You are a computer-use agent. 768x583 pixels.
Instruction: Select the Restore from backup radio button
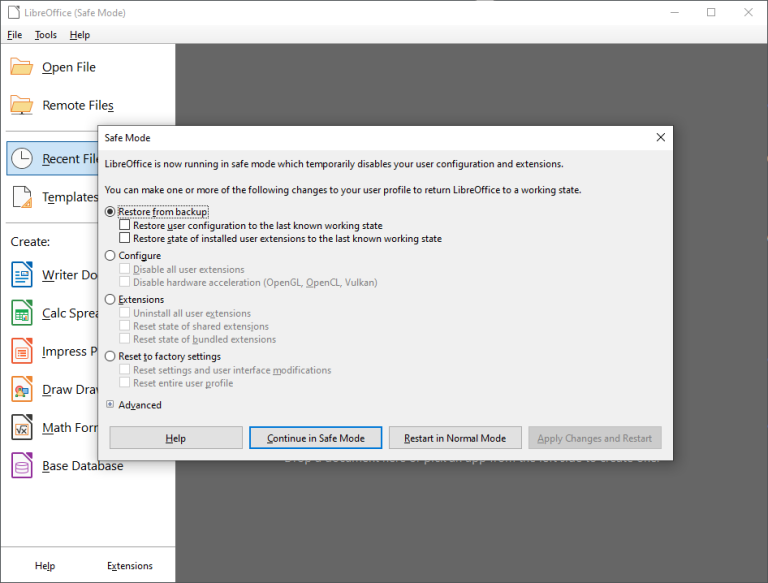(110, 212)
